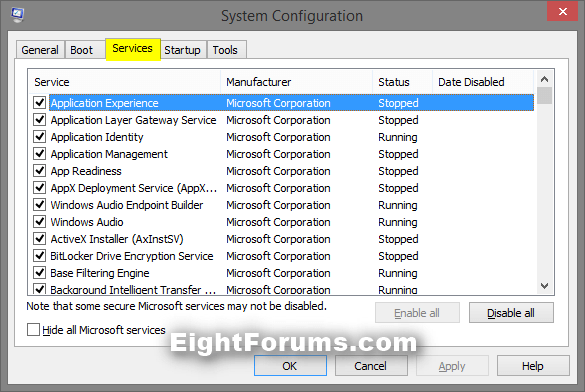
Task: Close the System Configuration window
Action: tap(562, 12)
